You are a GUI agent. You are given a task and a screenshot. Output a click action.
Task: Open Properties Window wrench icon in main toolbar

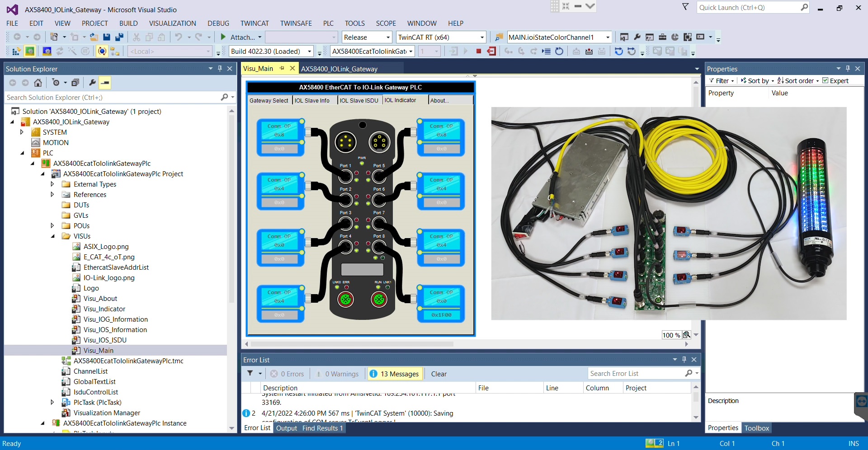pos(637,37)
